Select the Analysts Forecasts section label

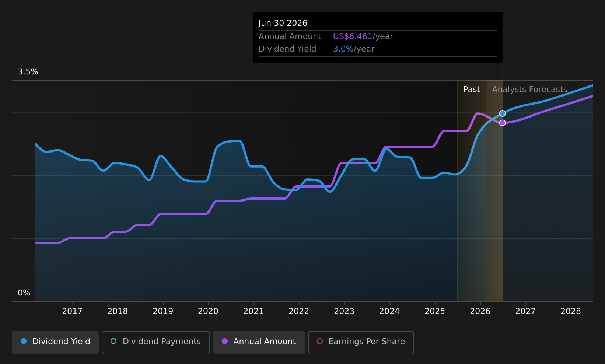click(529, 89)
